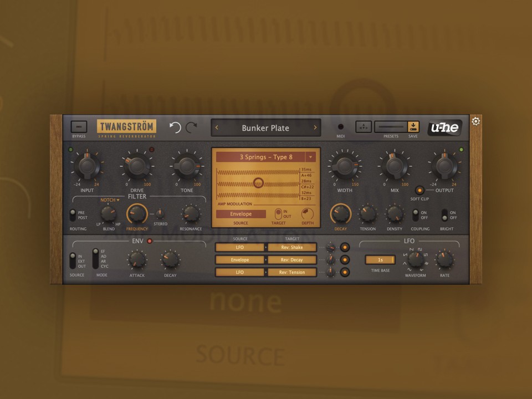The image size is (532, 399).
Task: Open the Notch filter type dropdown
Action: coord(110,200)
